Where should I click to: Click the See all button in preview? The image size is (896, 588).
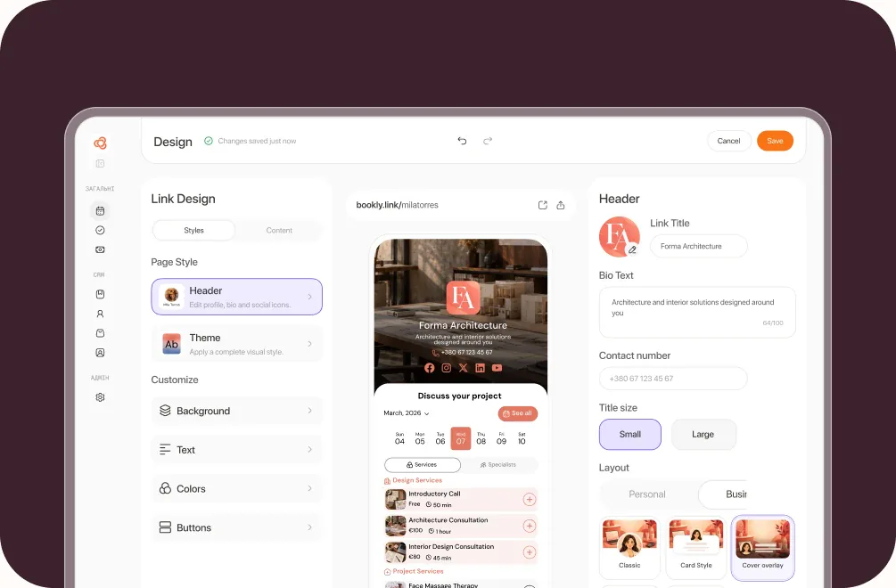tap(518, 413)
